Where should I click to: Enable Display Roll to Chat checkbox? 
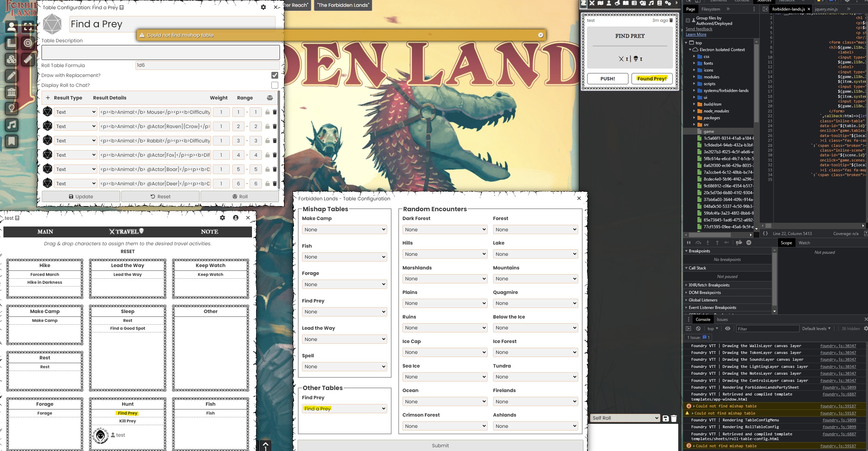pyautogui.click(x=274, y=85)
